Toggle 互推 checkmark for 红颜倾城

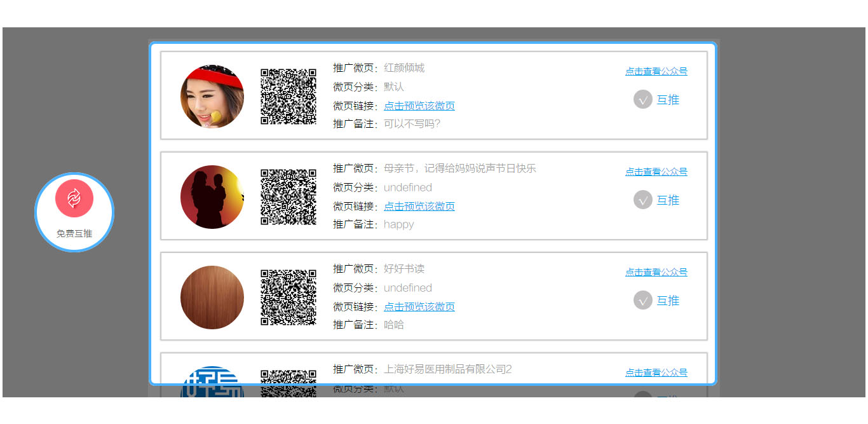(x=642, y=100)
